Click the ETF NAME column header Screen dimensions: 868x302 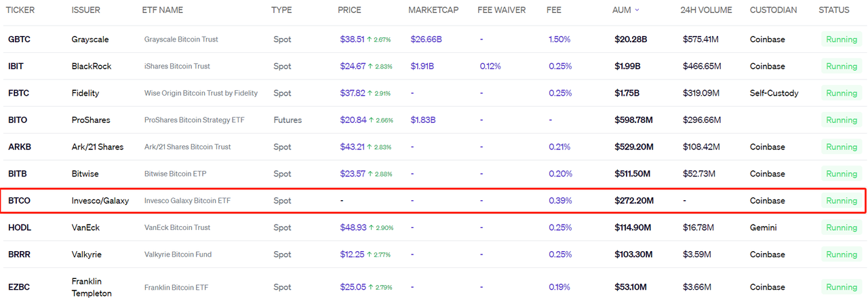(163, 10)
